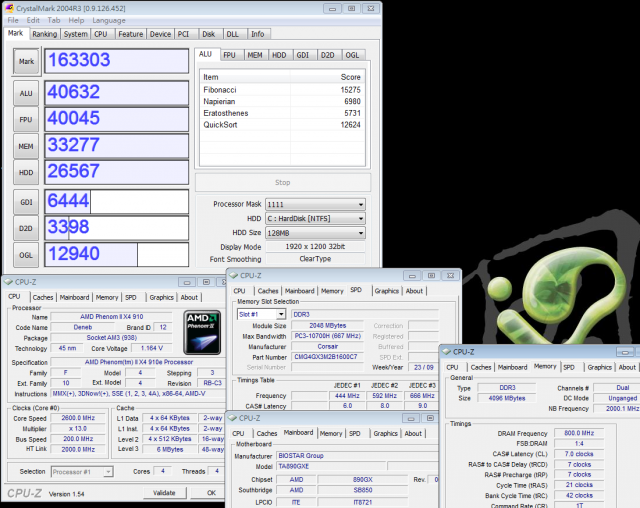Click the CrystalMark app icon in title bar

point(9,8)
